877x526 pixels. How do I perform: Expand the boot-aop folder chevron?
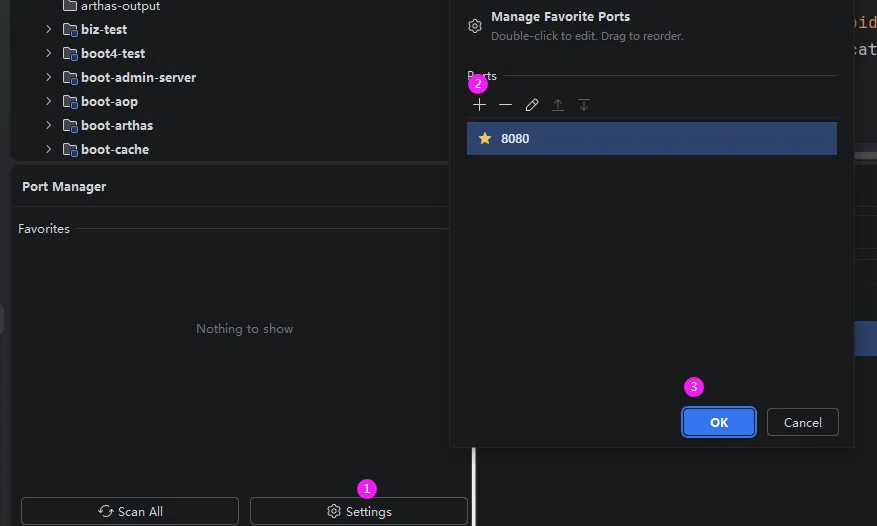48,101
